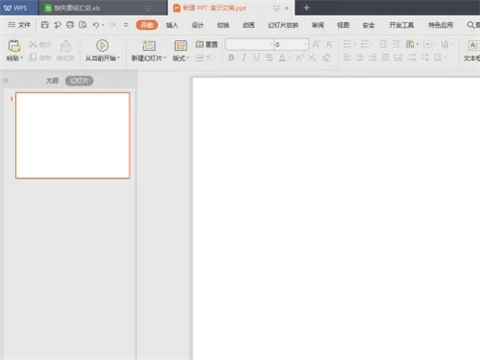Toggle Bold formatting
The height and width of the screenshot is (360, 480).
pyautogui.click(x=231, y=58)
